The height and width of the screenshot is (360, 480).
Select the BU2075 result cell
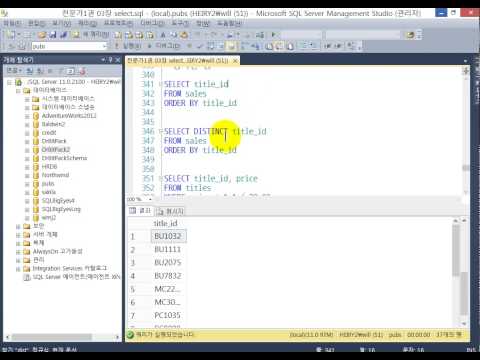pyautogui.click(x=169, y=263)
